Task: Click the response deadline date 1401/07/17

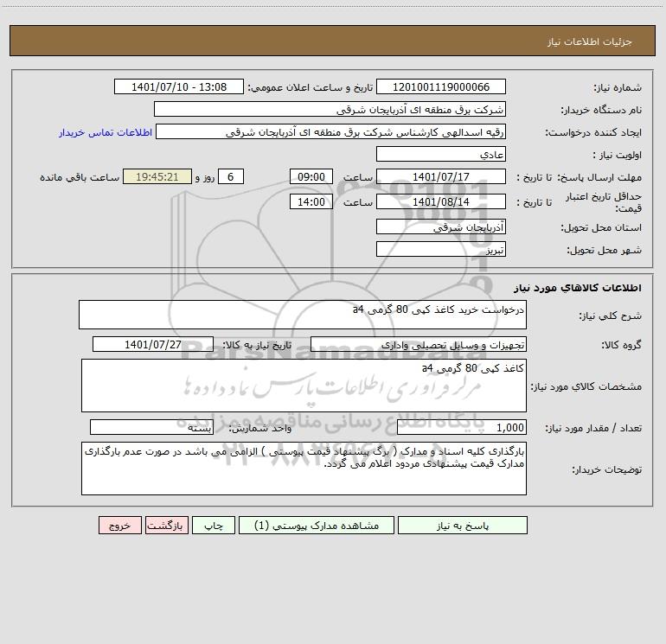Action: pyautogui.click(x=441, y=176)
